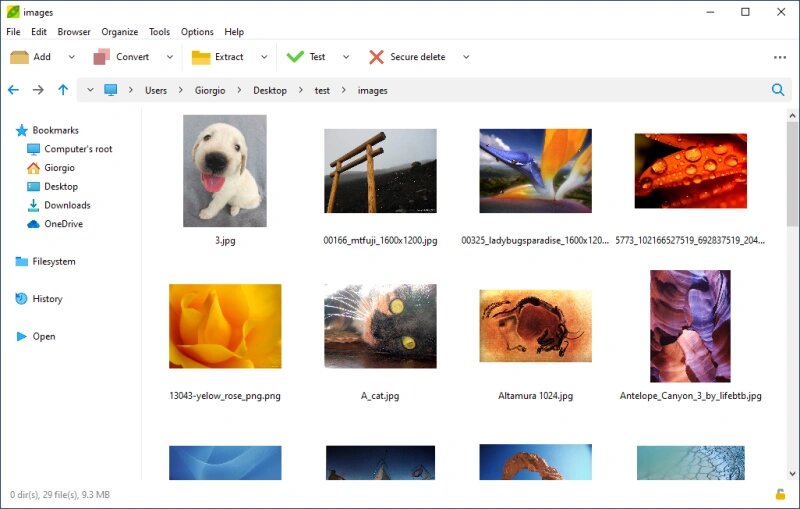The height and width of the screenshot is (509, 800).
Task: Go back with the left arrow
Action: coord(13,90)
